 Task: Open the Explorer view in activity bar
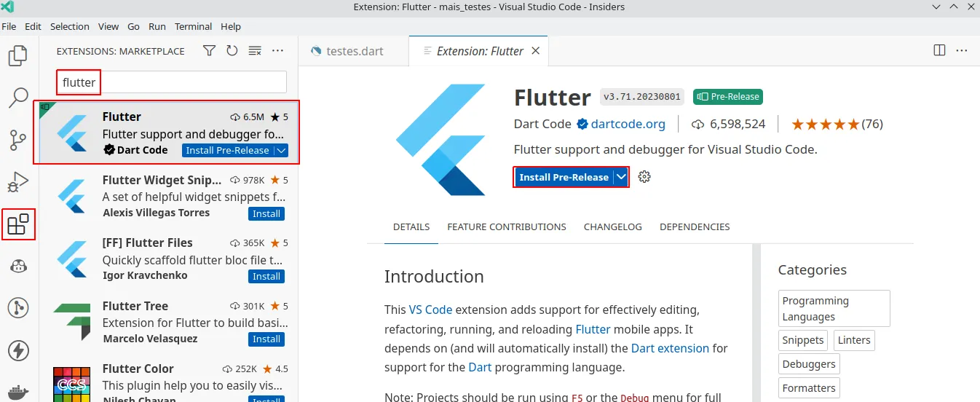(x=17, y=55)
